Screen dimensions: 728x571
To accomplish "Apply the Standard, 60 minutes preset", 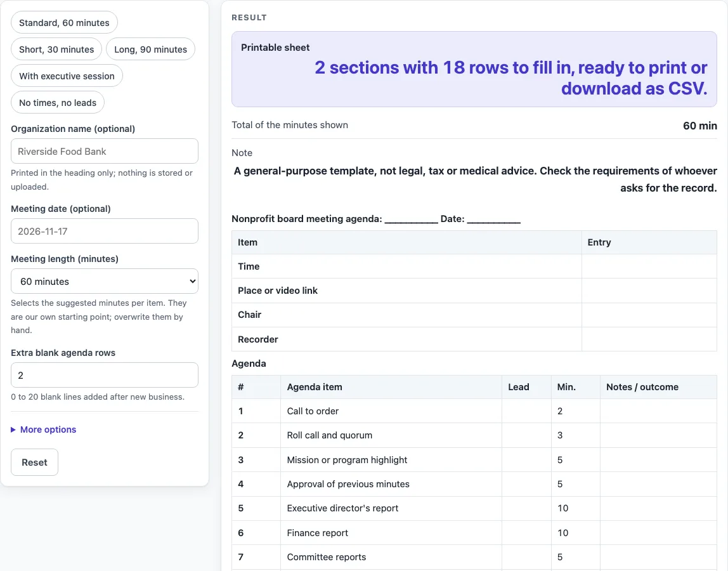I will pyautogui.click(x=64, y=23).
